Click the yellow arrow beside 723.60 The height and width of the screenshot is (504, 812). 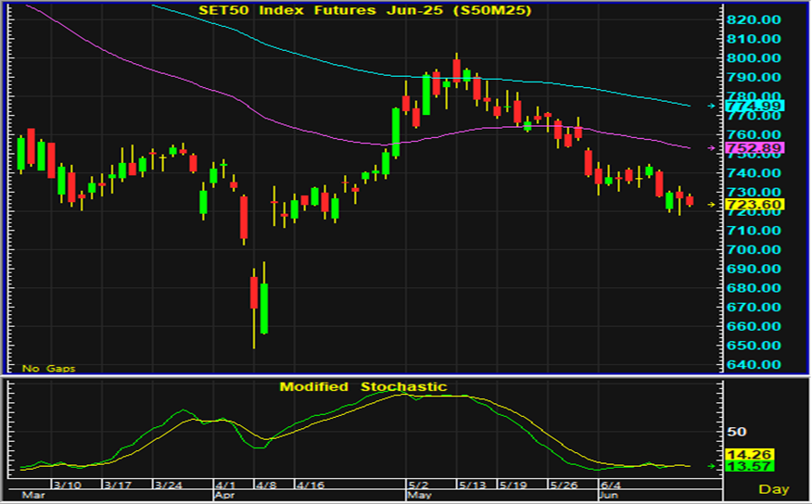(x=712, y=205)
